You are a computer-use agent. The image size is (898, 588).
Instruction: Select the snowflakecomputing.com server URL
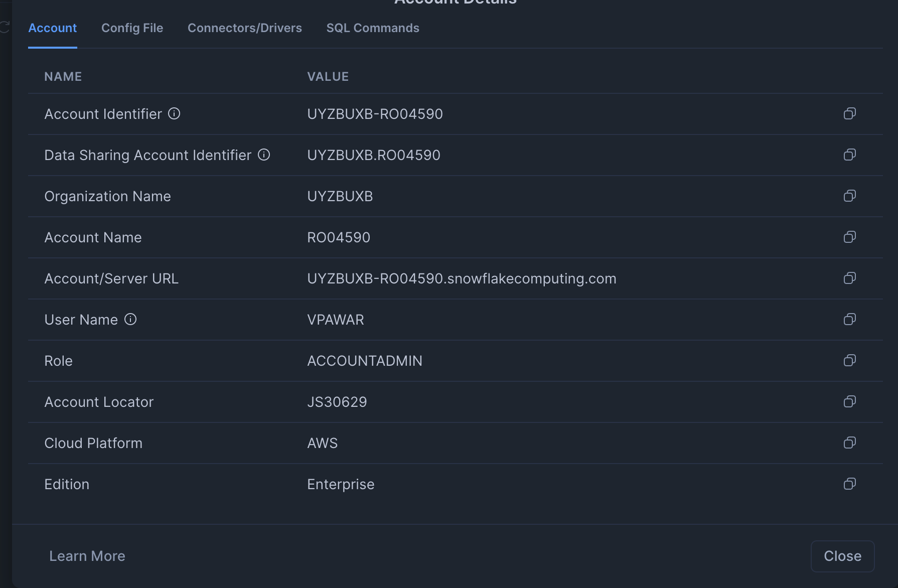462,278
